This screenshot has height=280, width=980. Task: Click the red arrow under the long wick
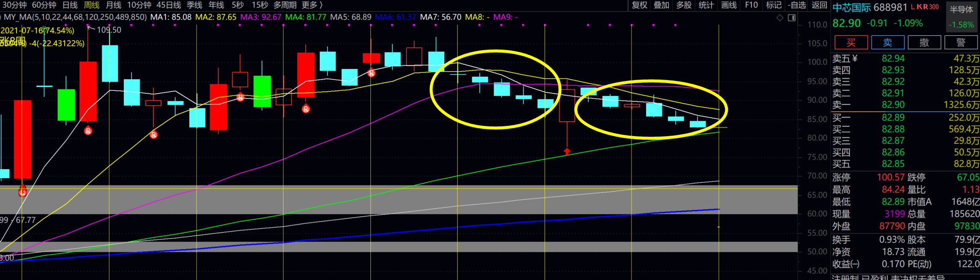[x=567, y=151]
